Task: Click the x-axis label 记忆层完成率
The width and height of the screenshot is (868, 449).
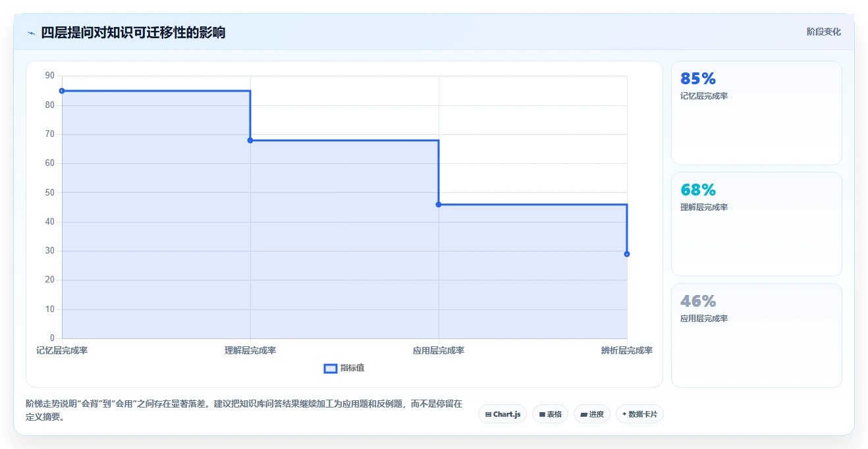Action: tap(62, 350)
